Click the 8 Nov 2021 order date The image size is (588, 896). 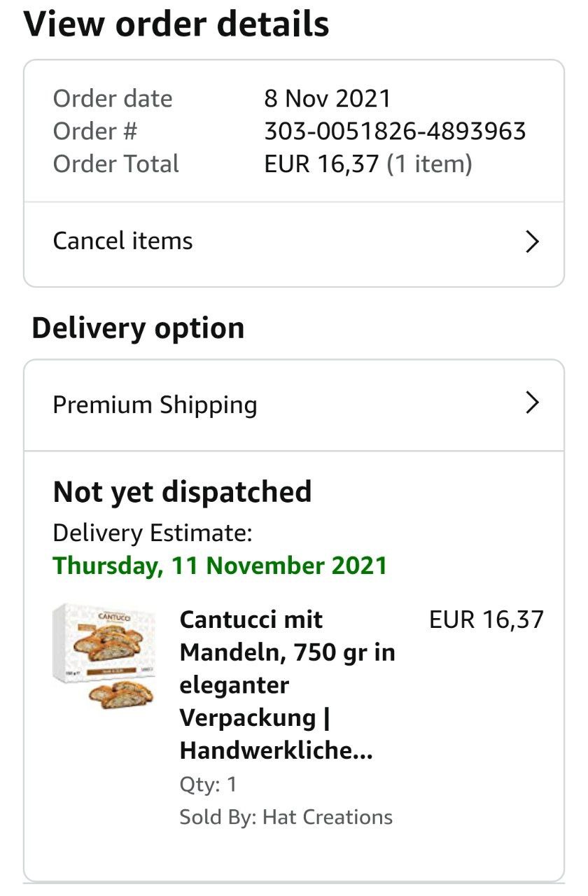tap(327, 98)
